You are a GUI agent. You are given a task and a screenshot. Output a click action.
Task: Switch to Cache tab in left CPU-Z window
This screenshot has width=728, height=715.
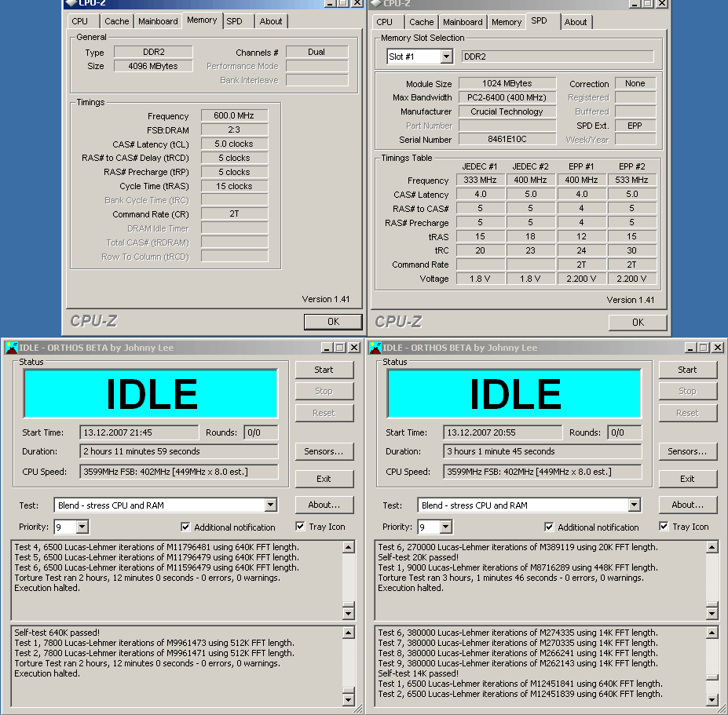coord(116,21)
